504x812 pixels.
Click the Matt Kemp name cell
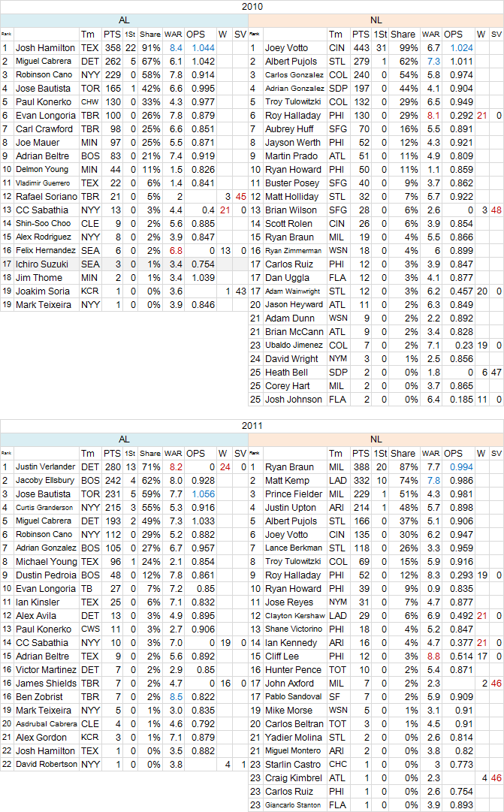coord(294,480)
